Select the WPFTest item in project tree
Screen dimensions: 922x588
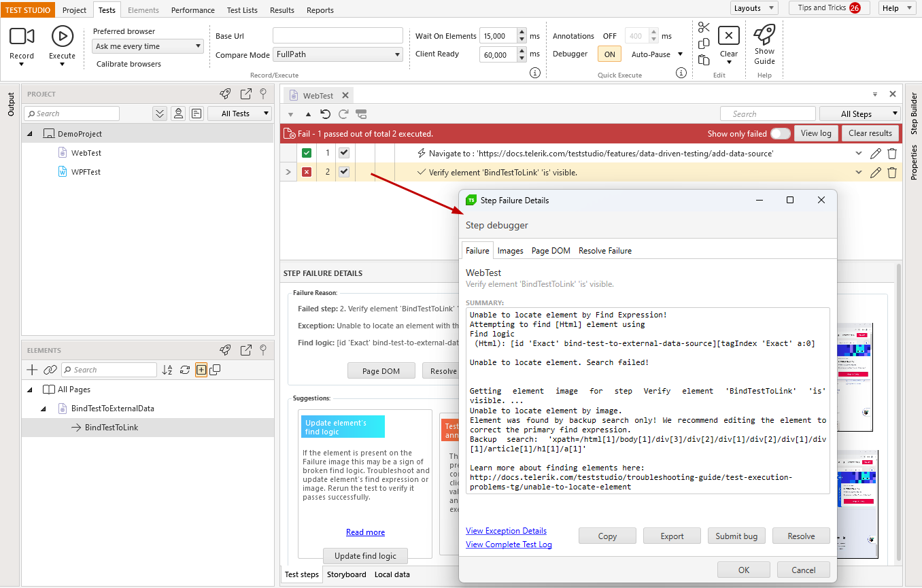[86, 172]
